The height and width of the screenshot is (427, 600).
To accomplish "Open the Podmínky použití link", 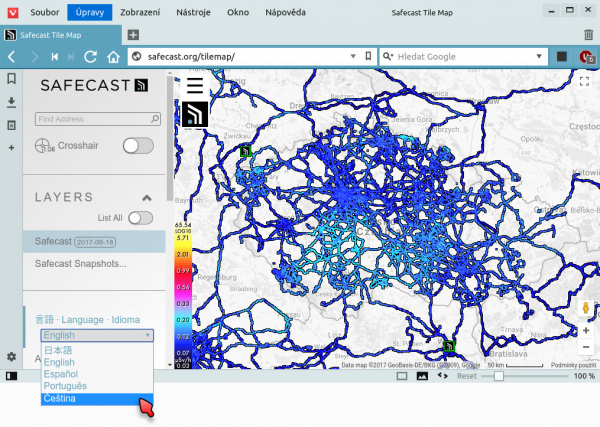I will tap(572, 365).
